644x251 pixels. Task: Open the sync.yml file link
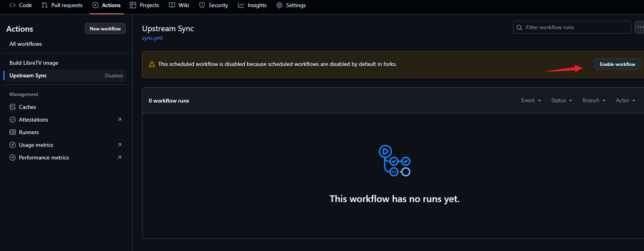[x=152, y=38]
